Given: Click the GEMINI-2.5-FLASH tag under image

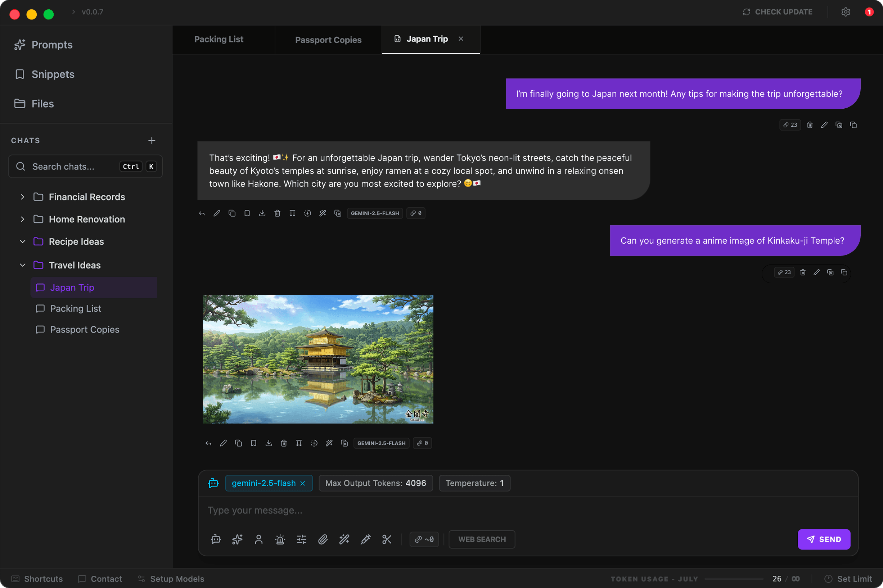Looking at the screenshot, I should [x=381, y=443].
